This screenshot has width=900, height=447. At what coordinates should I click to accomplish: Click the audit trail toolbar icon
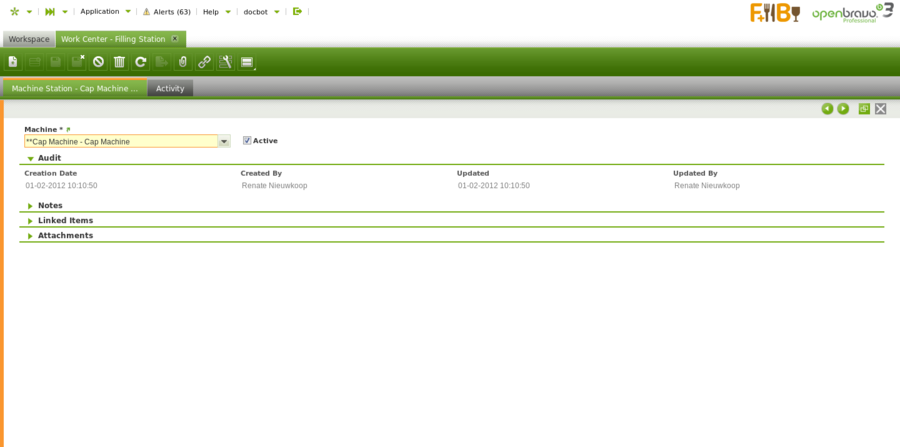click(x=225, y=62)
